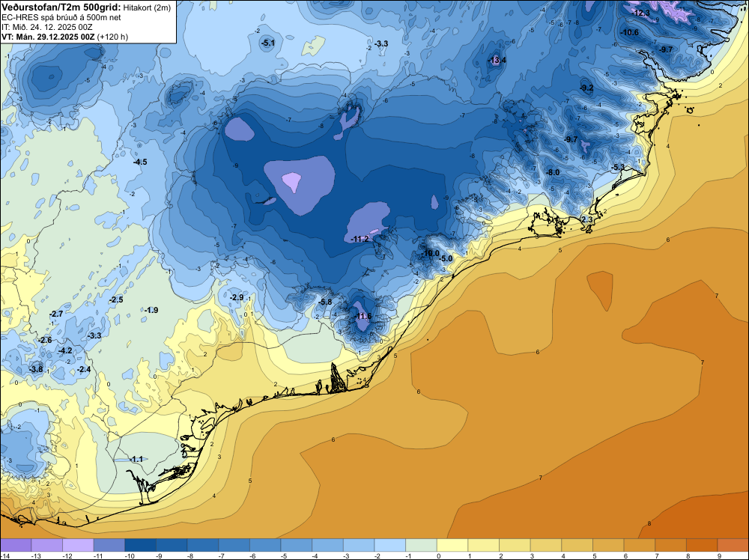Click legend swatch between 4 and 5
This screenshot has width=749, height=560.
(577, 545)
